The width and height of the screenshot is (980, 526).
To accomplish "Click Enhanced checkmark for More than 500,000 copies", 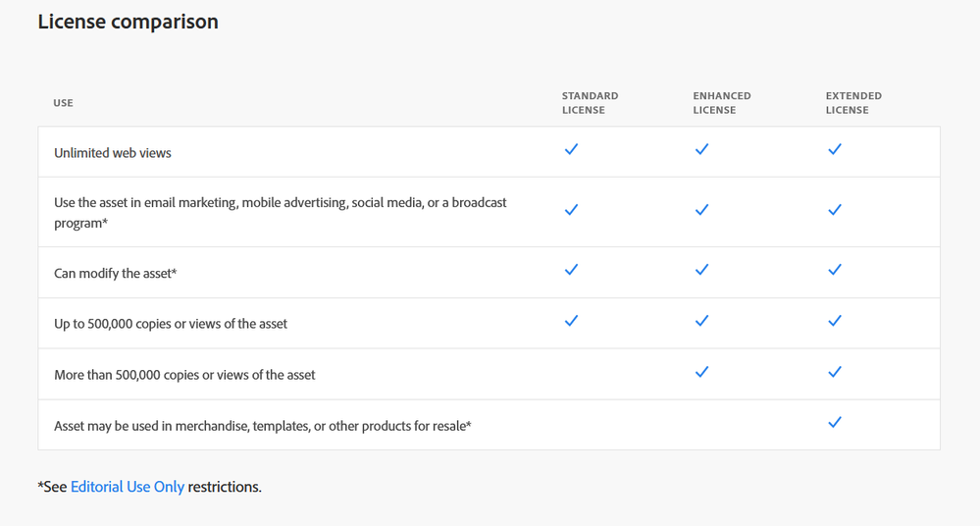I will click(701, 372).
